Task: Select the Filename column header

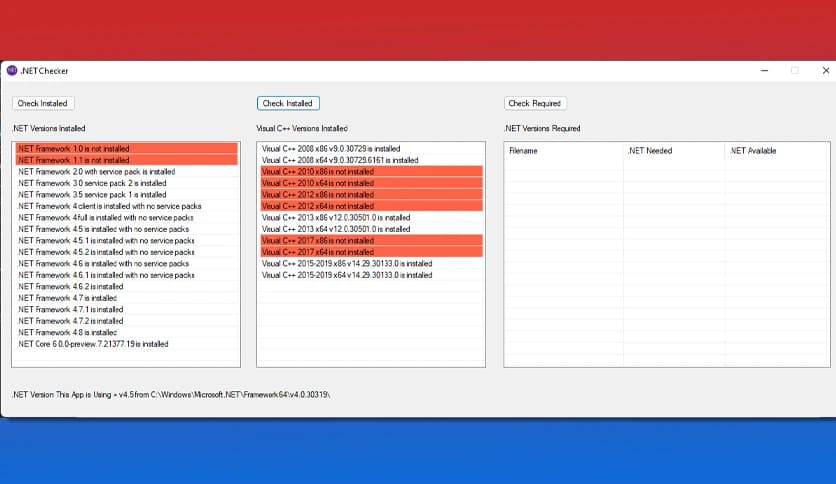Action: [564, 151]
